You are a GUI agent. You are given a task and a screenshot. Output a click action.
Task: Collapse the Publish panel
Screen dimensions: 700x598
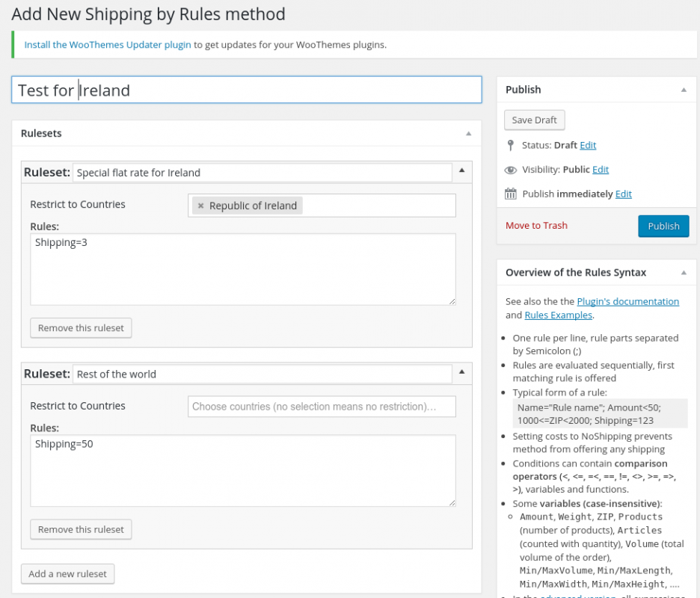tap(683, 90)
